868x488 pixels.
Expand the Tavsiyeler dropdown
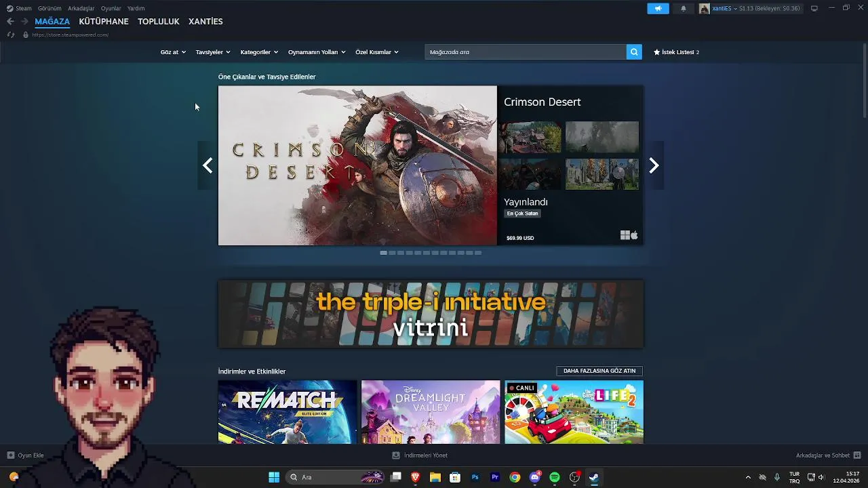point(213,52)
